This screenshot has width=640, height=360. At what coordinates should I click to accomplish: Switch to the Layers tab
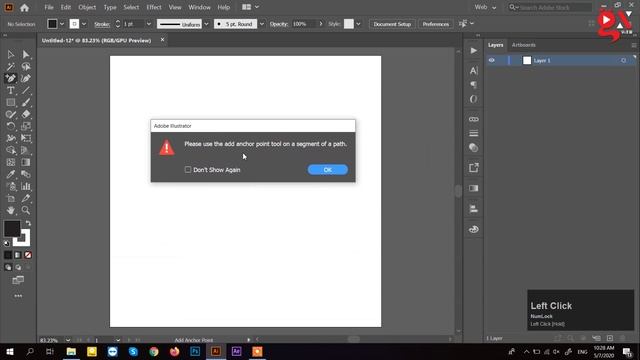pyautogui.click(x=496, y=45)
